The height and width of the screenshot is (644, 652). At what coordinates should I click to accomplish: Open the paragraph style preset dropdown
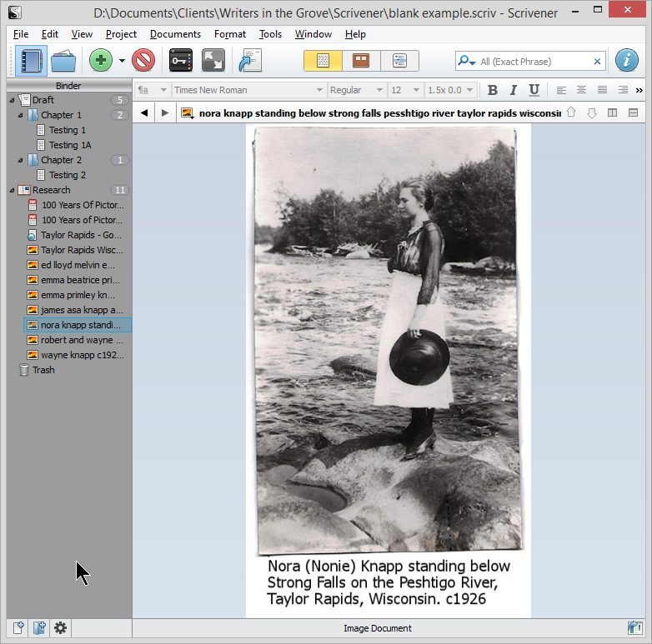point(153,90)
